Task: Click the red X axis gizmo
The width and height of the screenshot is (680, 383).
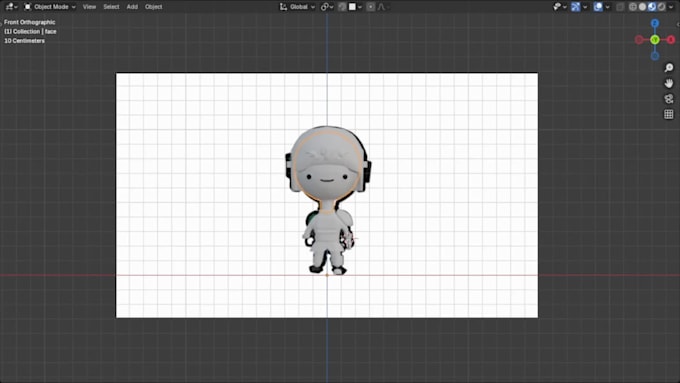Action: tap(671, 39)
